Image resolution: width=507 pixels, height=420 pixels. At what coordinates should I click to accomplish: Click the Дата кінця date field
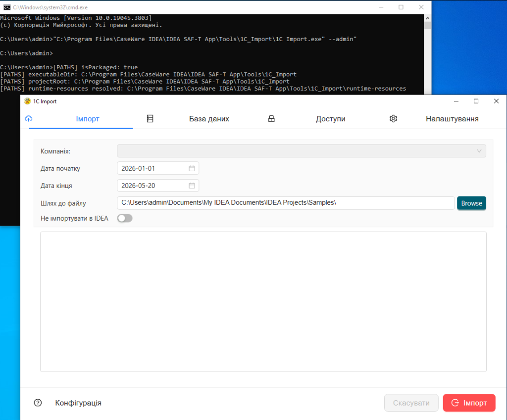tap(158, 186)
